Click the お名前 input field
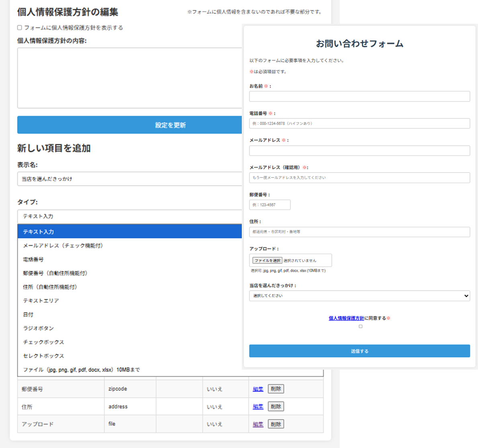This screenshot has width=478, height=448. click(359, 96)
